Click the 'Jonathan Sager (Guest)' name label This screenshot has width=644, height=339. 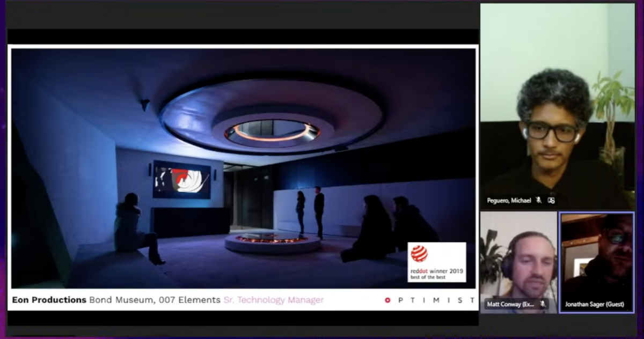click(x=594, y=304)
